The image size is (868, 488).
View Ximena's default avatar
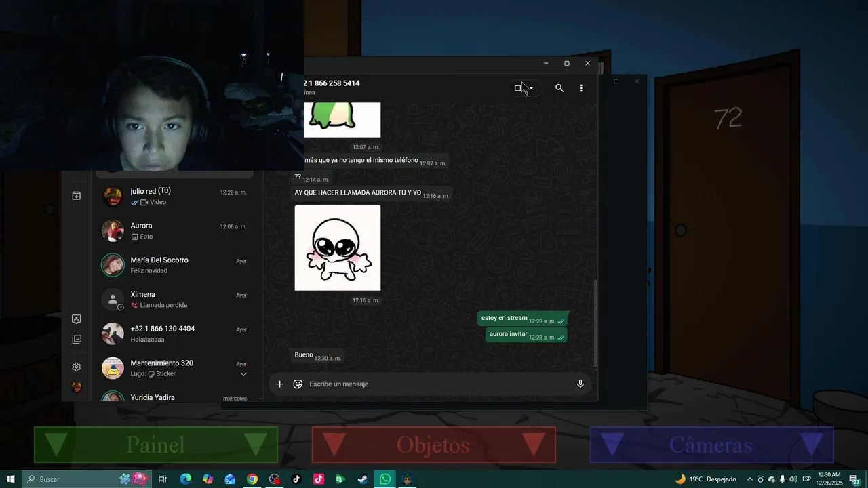tap(113, 300)
